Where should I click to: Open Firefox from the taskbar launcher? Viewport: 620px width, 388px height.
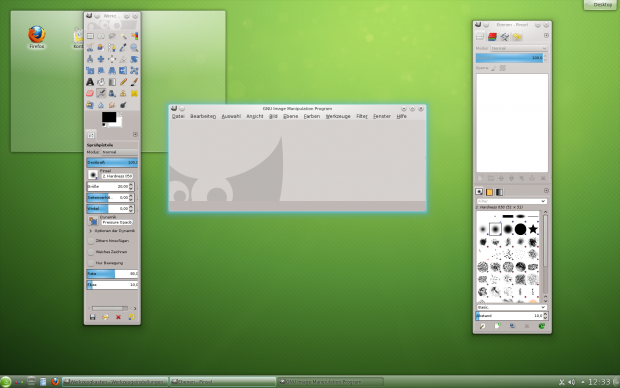[x=55, y=382]
